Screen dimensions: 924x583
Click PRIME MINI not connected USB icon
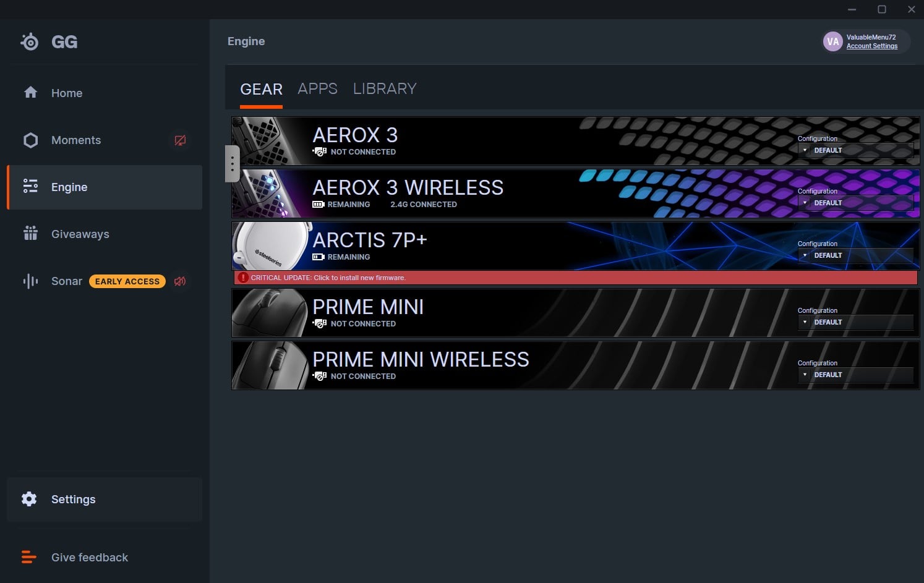(319, 323)
